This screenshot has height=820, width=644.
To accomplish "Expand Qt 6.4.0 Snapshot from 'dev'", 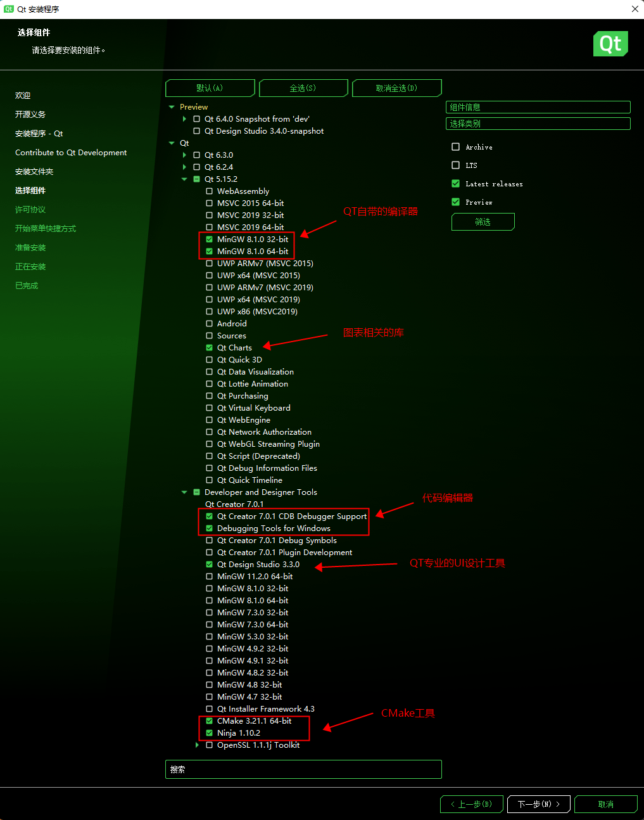I will click(x=184, y=119).
